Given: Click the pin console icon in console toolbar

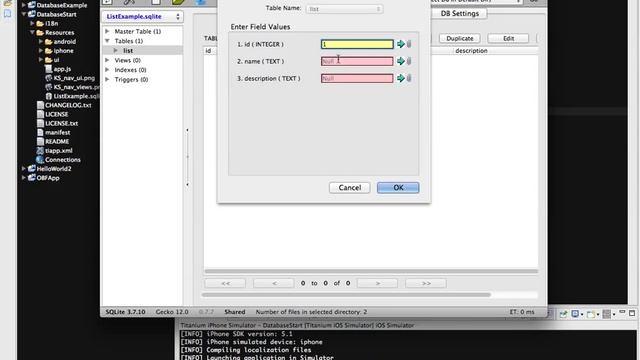Looking at the screenshot, I should (x=563, y=314).
